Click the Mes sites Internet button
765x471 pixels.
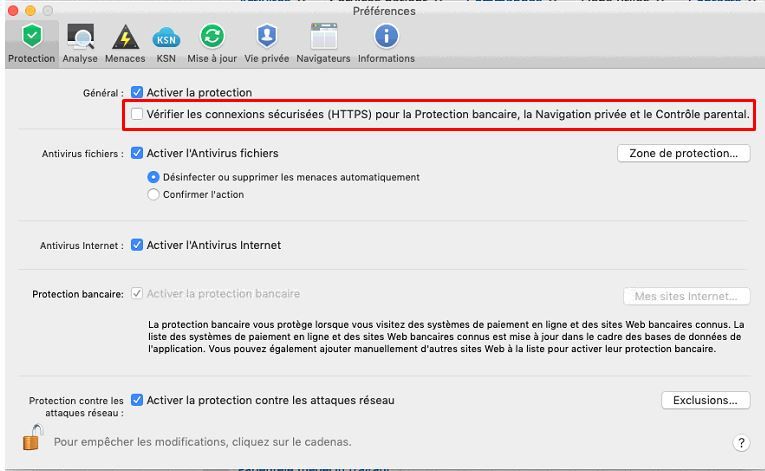pyautogui.click(x=686, y=296)
